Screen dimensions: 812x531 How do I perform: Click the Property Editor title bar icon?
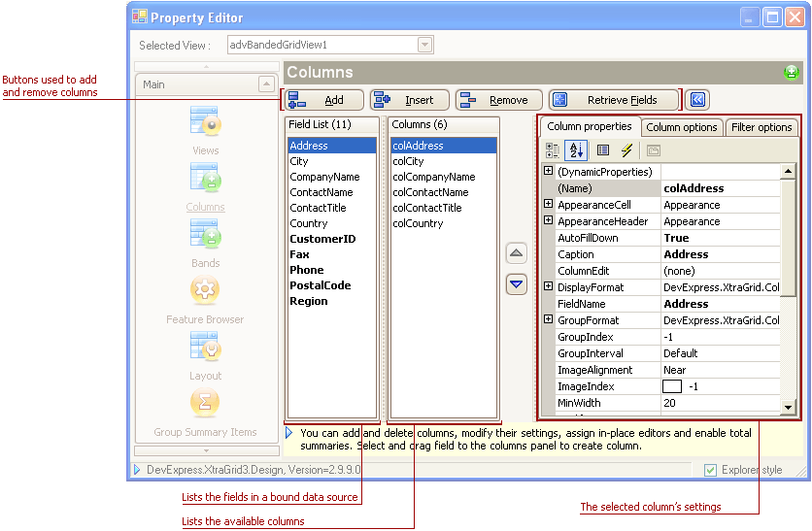coord(140,17)
